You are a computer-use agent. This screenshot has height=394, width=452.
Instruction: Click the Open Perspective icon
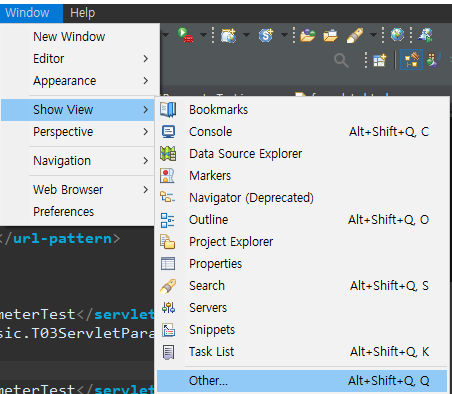click(x=380, y=60)
